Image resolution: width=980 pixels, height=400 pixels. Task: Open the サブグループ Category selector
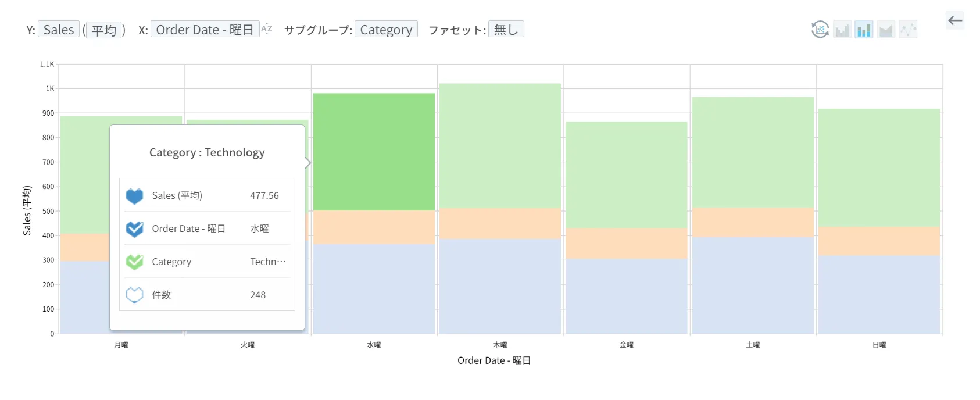(386, 29)
